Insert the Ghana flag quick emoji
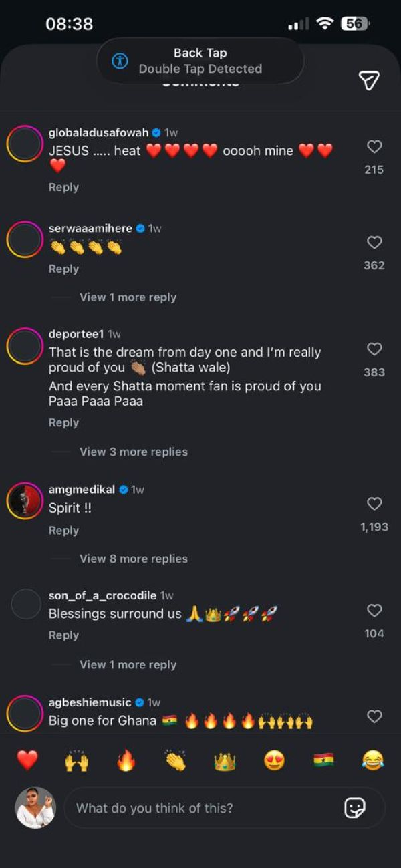Viewport: 401px width, 868px height. pyautogui.click(x=323, y=760)
